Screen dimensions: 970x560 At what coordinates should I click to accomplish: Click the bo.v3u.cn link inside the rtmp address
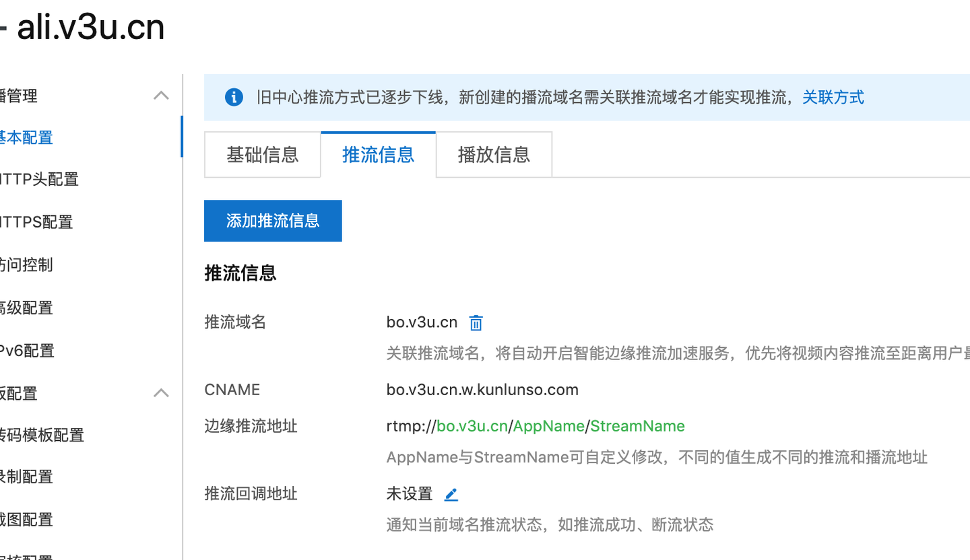tap(472, 425)
